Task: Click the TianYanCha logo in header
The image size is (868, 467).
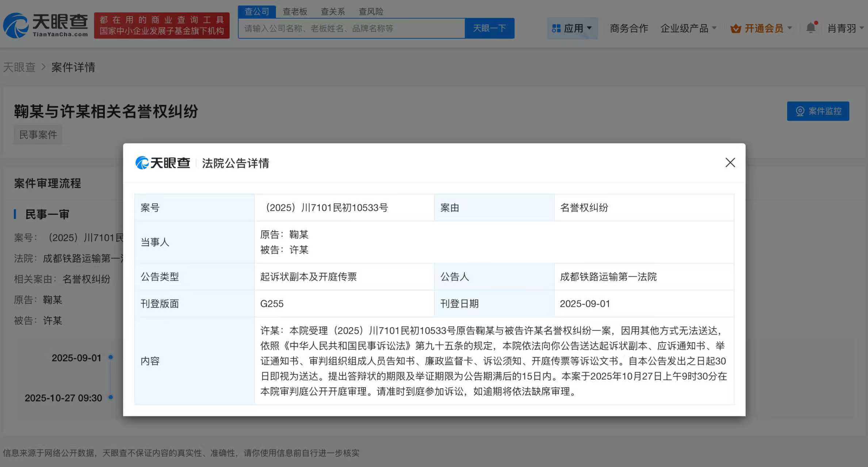Action: tap(46, 25)
